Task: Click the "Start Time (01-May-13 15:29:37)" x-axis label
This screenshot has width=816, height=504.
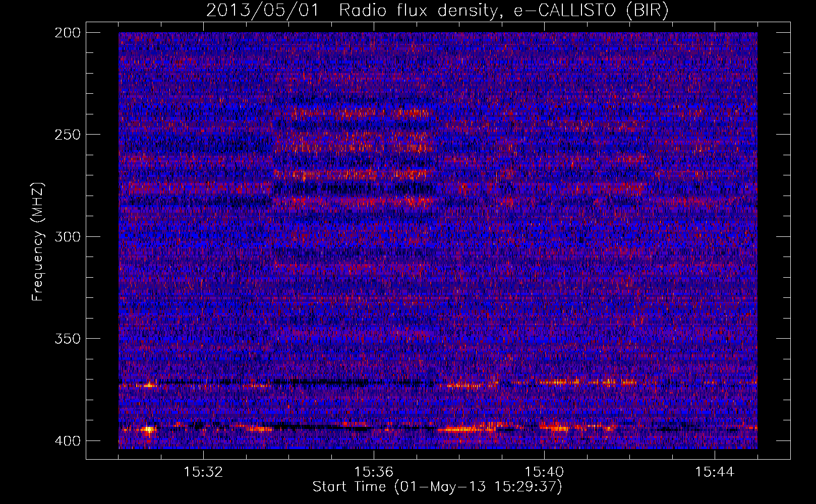Action: [x=437, y=487]
